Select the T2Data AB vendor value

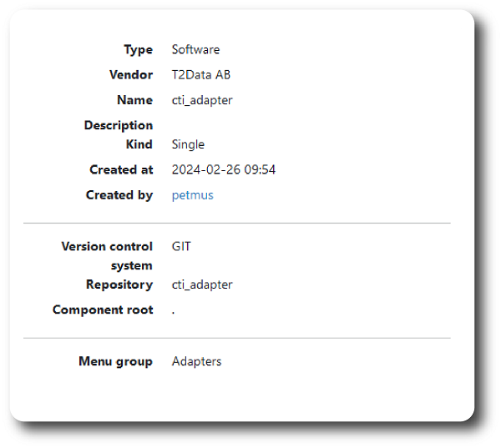click(x=200, y=75)
